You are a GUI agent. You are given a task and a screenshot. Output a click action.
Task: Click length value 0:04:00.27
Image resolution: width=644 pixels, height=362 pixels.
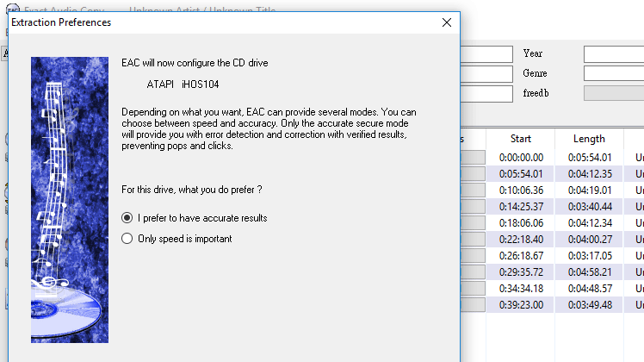[x=590, y=240]
